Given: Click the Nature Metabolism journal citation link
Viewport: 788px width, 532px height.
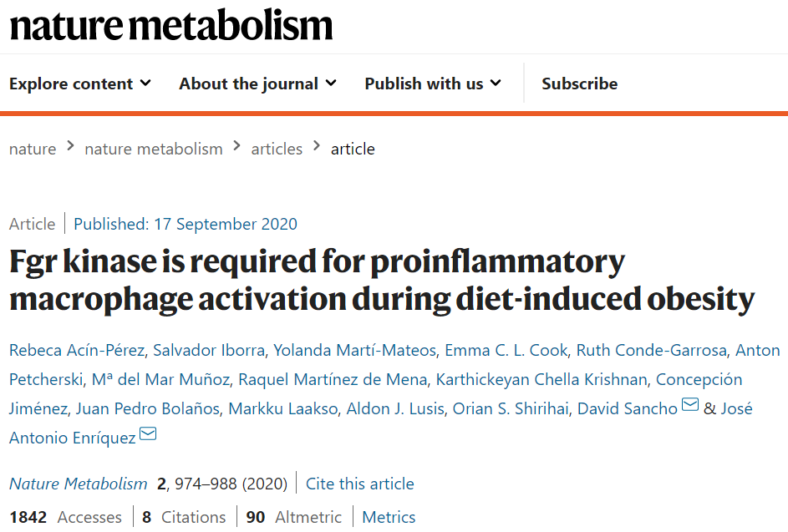Looking at the screenshot, I should click(78, 484).
